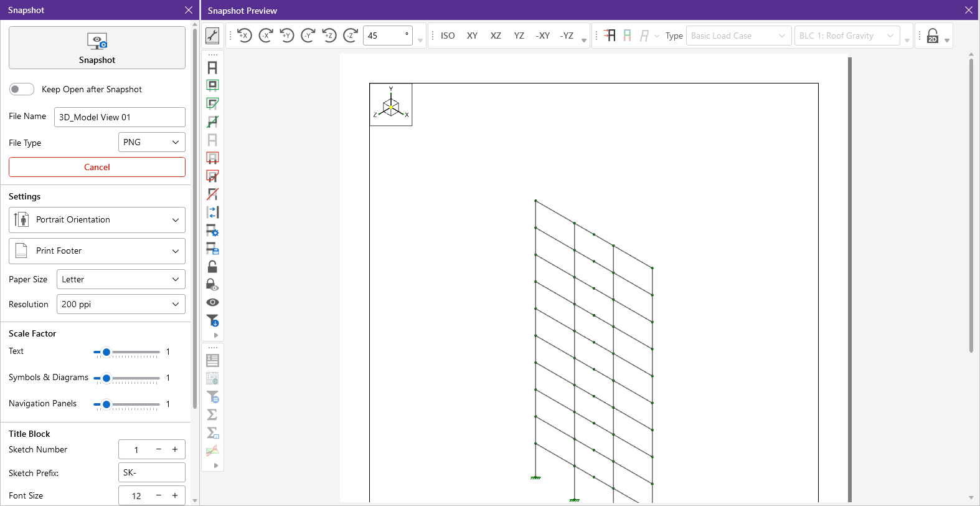This screenshot has height=506, width=980.
Task: Select the green box selection tool
Action: tap(212, 85)
